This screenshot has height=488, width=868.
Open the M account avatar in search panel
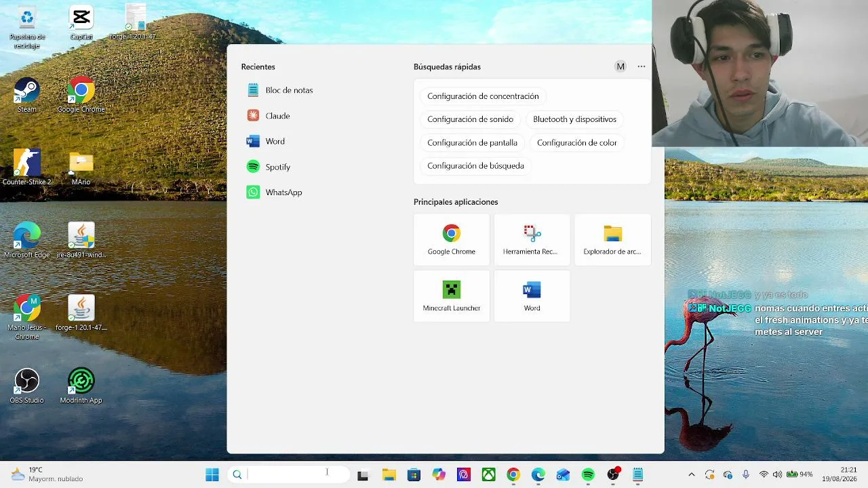pyautogui.click(x=620, y=66)
